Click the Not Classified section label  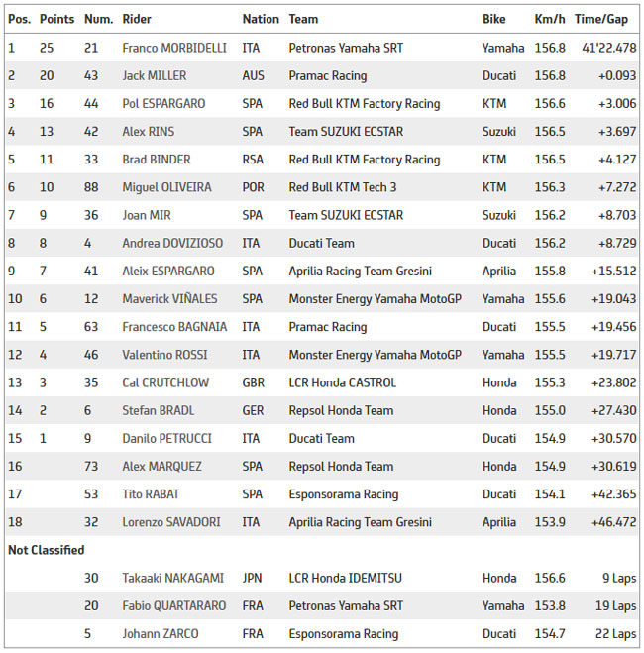tap(47, 550)
